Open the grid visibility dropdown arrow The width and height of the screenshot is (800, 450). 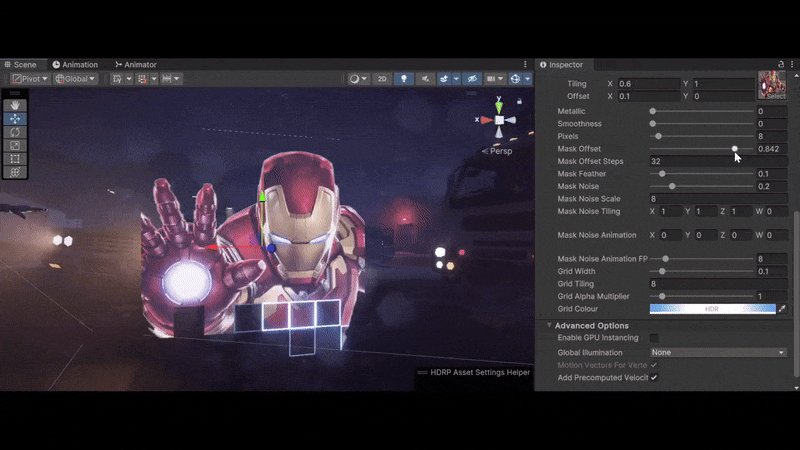(x=129, y=79)
